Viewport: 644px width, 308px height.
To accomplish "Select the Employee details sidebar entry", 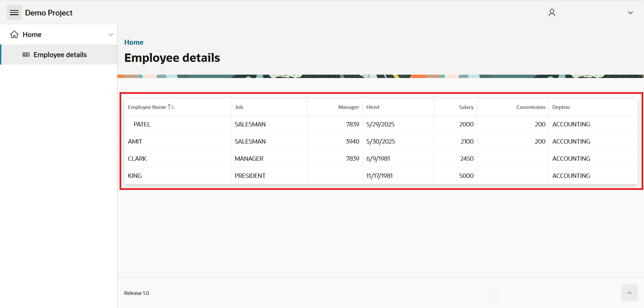I will pyautogui.click(x=60, y=54).
